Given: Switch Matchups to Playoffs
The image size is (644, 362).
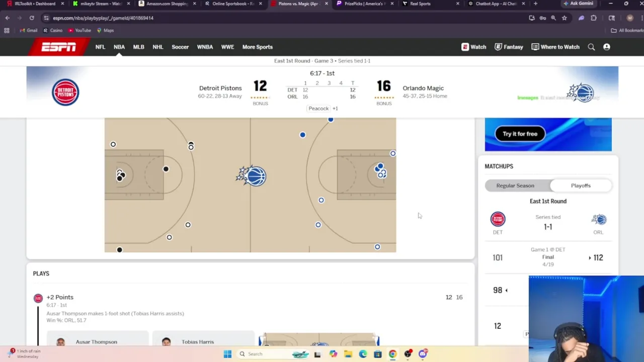Looking at the screenshot, I should pos(581,186).
